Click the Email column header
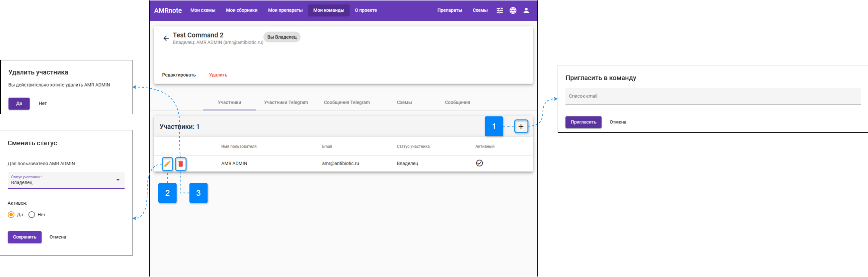The width and height of the screenshot is (868, 277). click(327, 146)
